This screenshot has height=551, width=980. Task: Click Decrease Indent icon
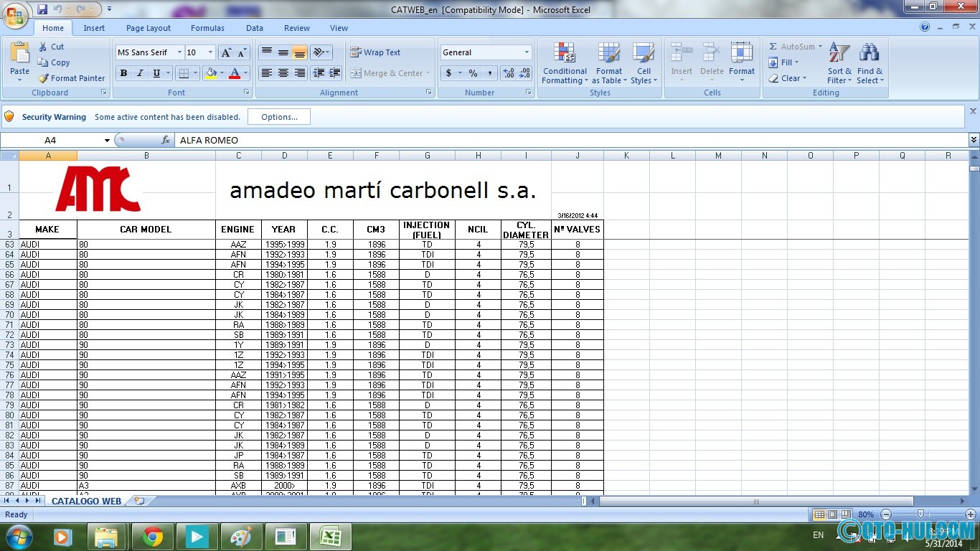[319, 73]
